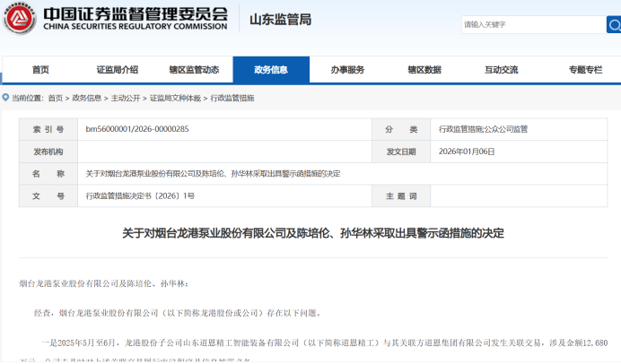
Task: Click 行政监管措施 breadcrumb link
Action: pos(232,98)
